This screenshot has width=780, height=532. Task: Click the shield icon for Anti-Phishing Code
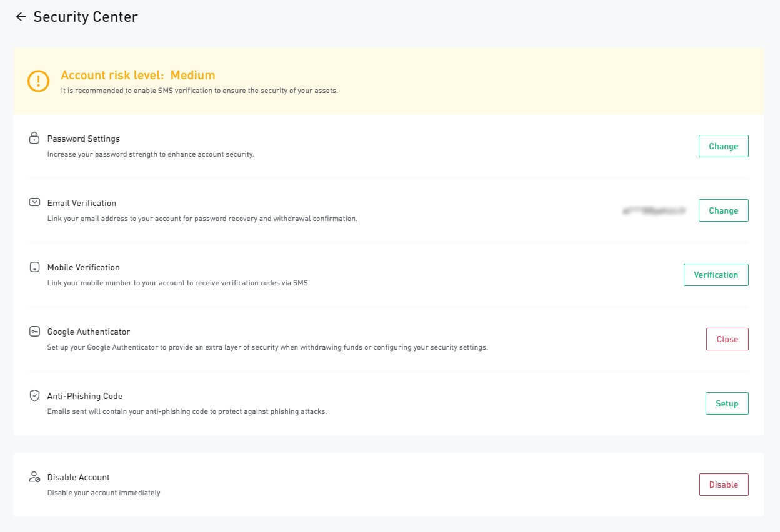[34, 396]
